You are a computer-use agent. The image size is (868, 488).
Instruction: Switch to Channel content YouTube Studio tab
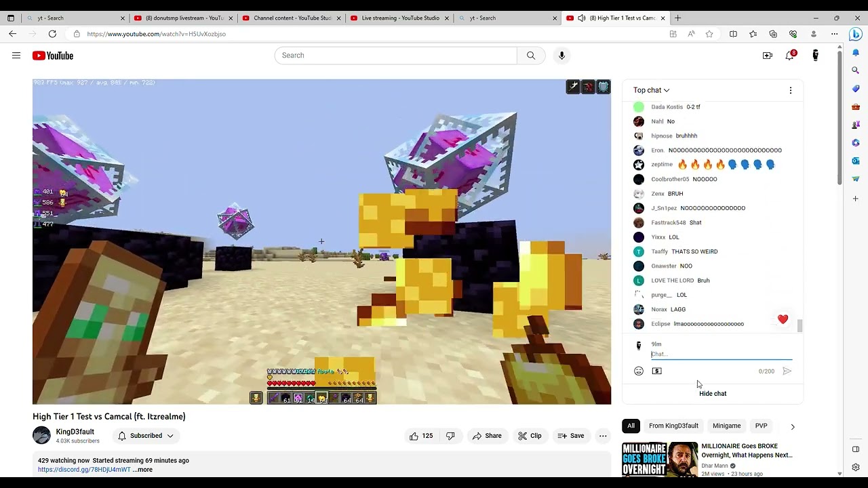(292, 18)
